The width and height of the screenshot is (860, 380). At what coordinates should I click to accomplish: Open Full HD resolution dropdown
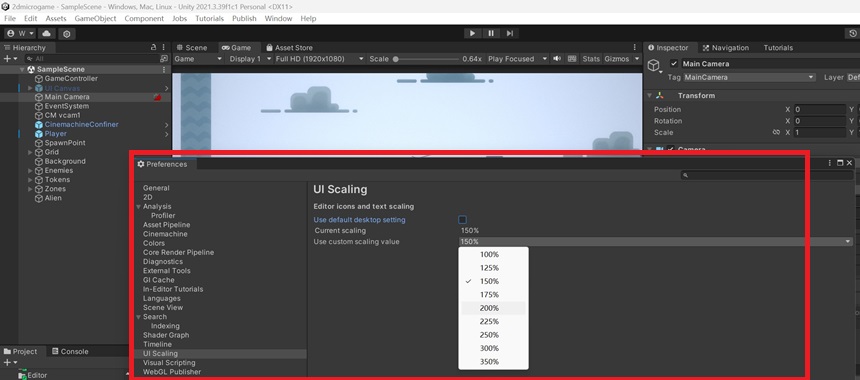[319, 59]
